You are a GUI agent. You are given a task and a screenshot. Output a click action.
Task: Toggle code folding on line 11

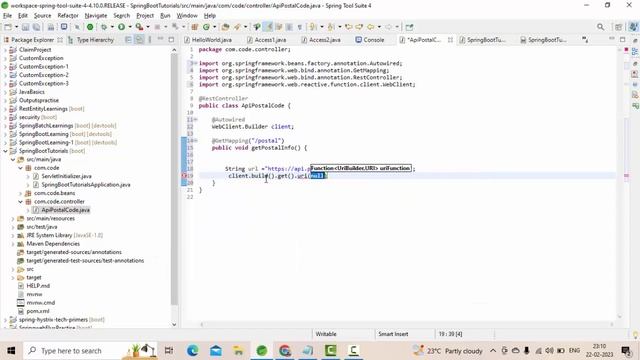coord(196,120)
